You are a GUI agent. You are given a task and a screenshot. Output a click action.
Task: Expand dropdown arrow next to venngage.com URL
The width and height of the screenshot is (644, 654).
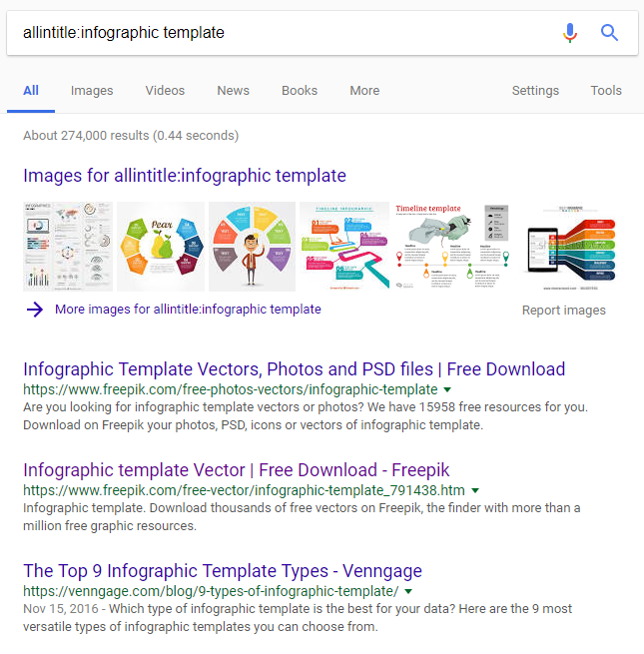point(408,591)
